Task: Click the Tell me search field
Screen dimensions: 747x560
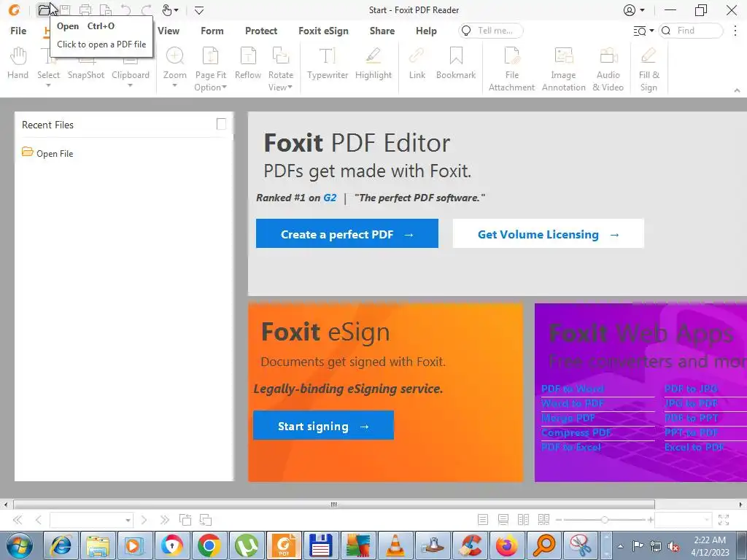Action: [491, 31]
